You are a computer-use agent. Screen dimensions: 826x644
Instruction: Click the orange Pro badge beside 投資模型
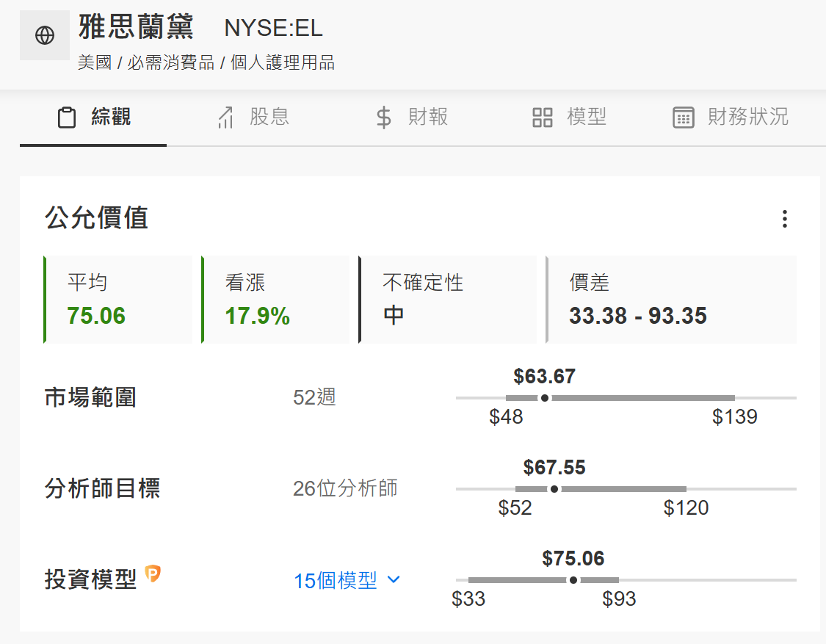[x=153, y=573]
